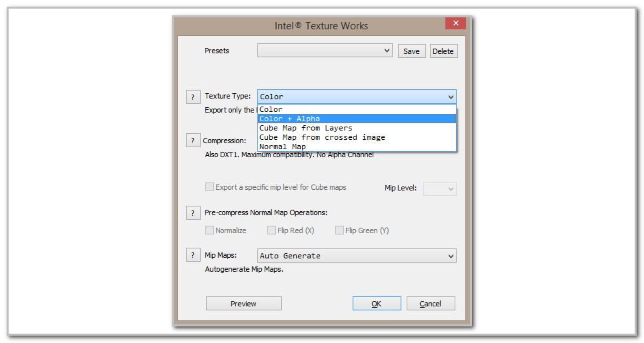The height and width of the screenshot is (343, 644).
Task: Open help for Compression setting
Action: pyautogui.click(x=193, y=141)
